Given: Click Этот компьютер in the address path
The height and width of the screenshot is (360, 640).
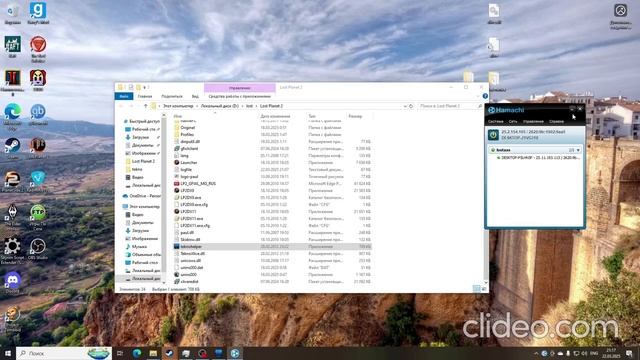Looking at the screenshot, I should (x=178, y=106).
